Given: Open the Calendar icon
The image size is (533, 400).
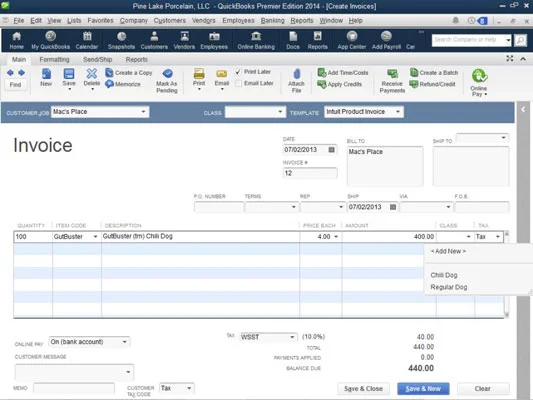Looking at the screenshot, I should 87,40.
